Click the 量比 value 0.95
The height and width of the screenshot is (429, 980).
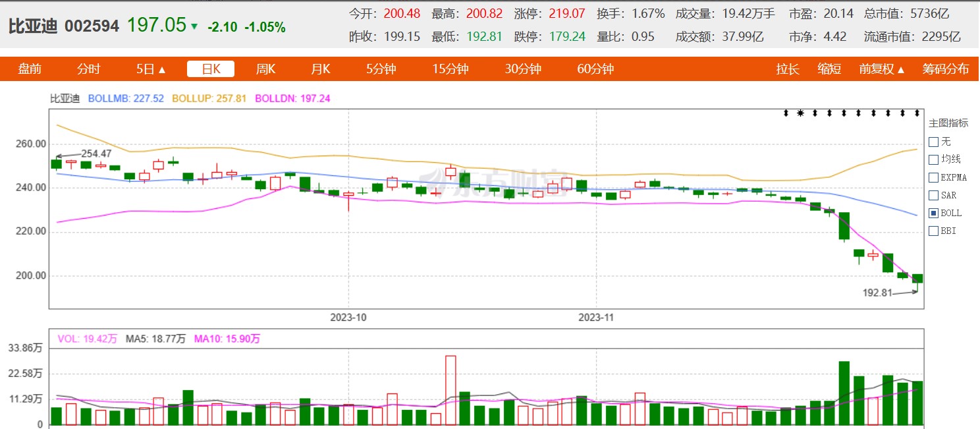coord(643,37)
